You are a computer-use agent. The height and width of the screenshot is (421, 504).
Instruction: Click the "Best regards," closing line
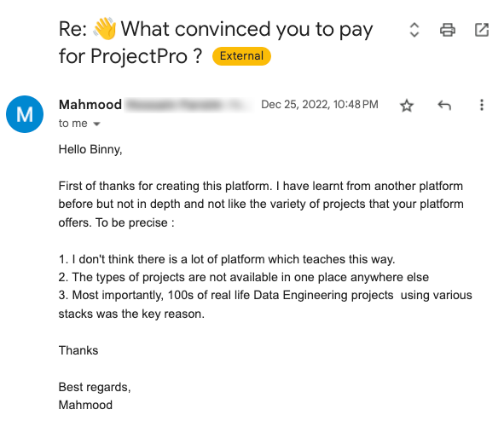pyautogui.click(x=95, y=387)
